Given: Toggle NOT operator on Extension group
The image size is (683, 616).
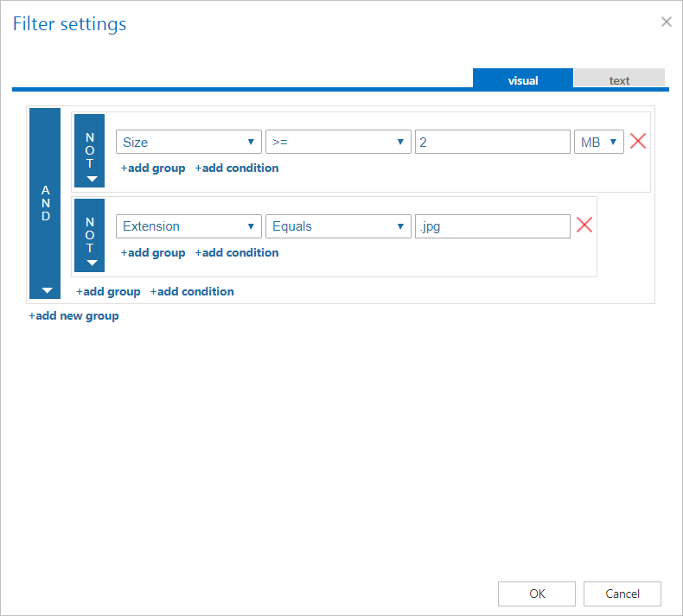Looking at the screenshot, I should tap(90, 235).
